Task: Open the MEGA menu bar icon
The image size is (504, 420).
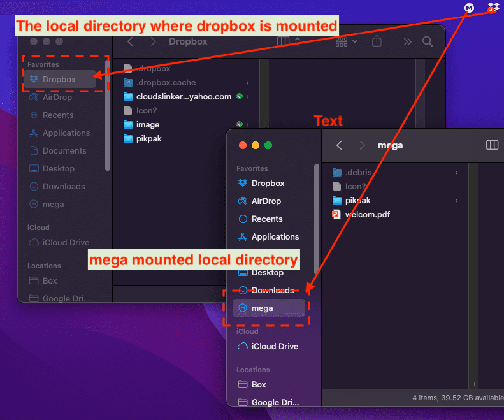Action: point(470,8)
